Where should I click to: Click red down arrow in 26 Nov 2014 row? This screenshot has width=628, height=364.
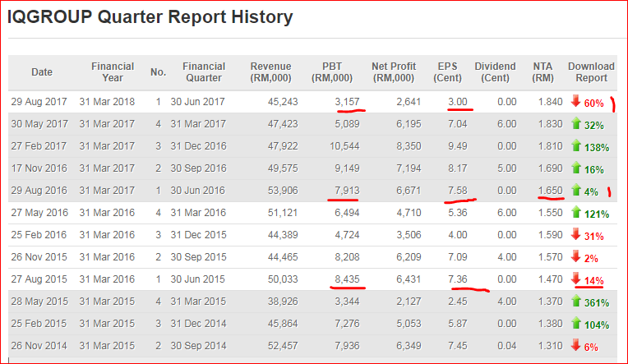click(x=576, y=345)
